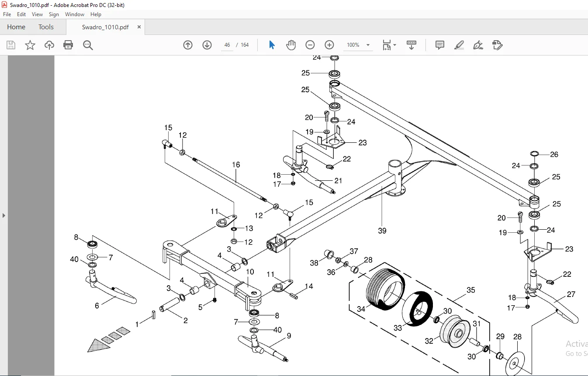
Task: Open the View menu
Action: [x=38, y=14]
